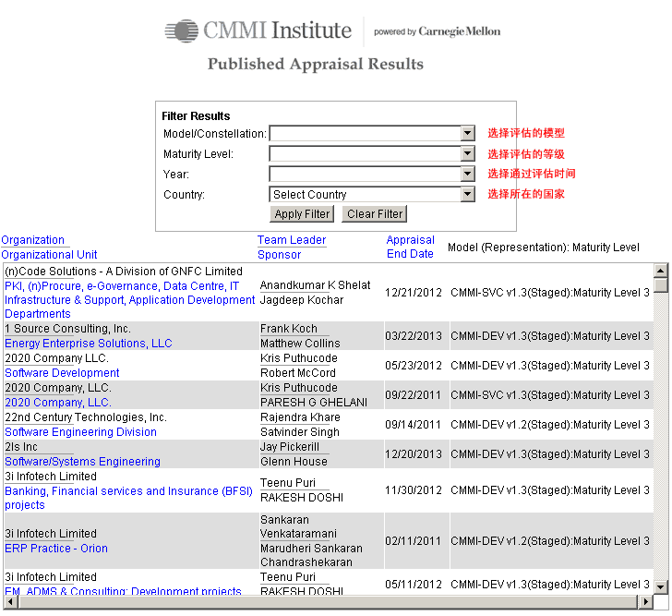
Task: Click the date 05/23/2012
Action: point(414,365)
